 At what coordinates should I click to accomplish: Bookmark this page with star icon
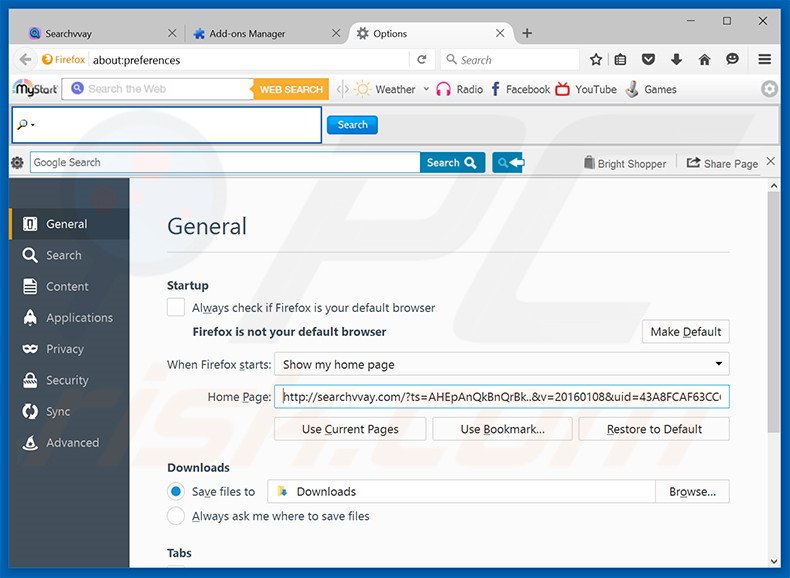pos(596,59)
